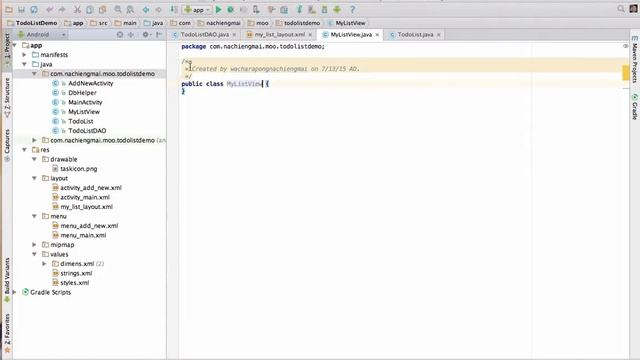Collapse the layout folder
The height and width of the screenshot is (360, 640).
(x=35, y=178)
